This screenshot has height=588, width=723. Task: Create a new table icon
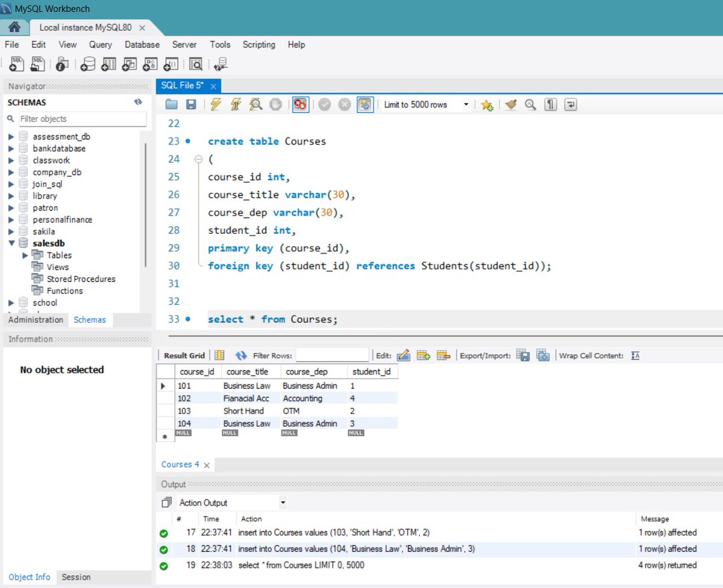point(108,64)
